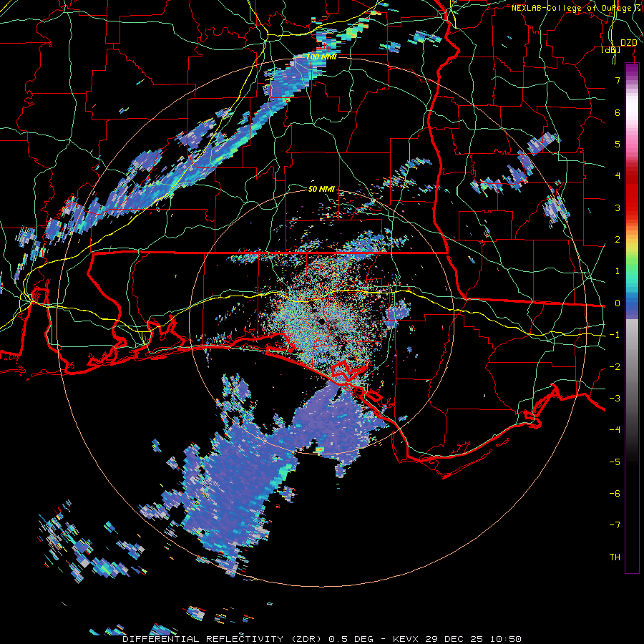Click the -3 value on color scale
This screenshot has width=644, height=644.
[x=615, y=398]
